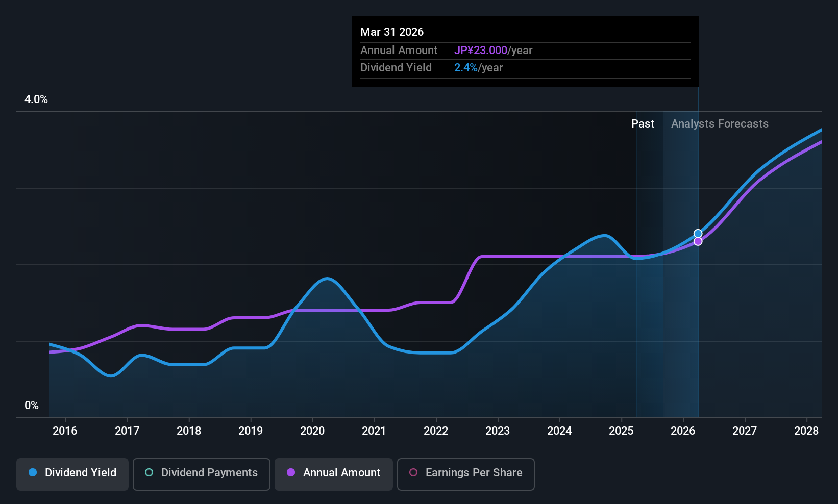Click the teal Dividend Payments legend circle
Viewport: 838px width, 504px height.
(x=149, y=472)
